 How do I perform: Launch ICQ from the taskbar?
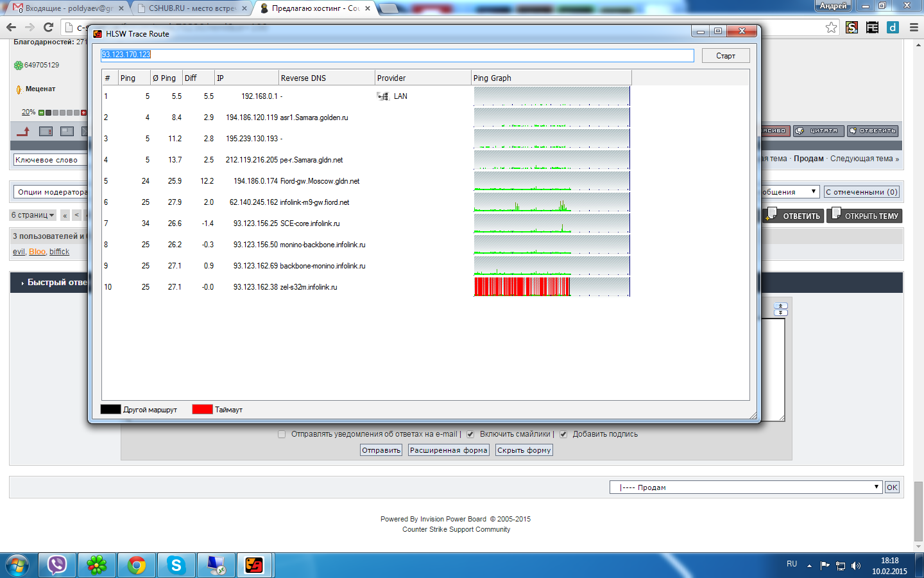coord(97,565)
